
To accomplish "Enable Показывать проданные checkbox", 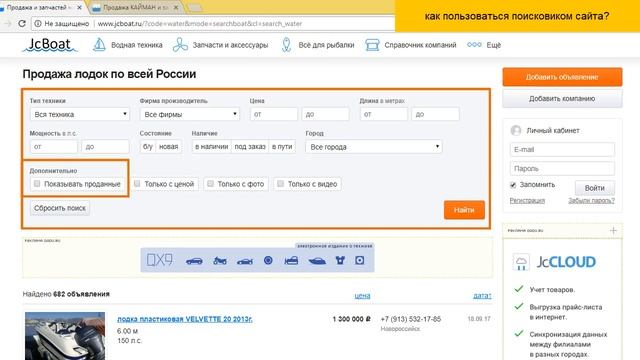I will 37,184.
